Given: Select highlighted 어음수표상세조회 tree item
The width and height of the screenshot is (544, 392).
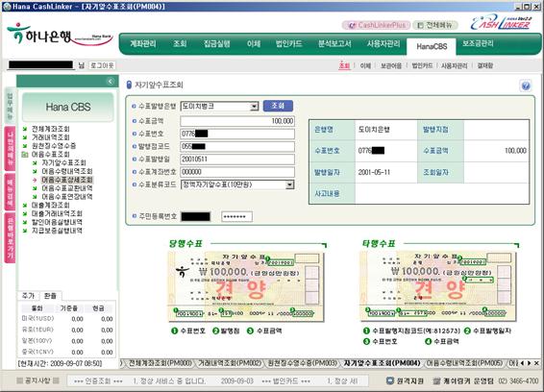Looking at the screenshot, I should coord(67,180).
